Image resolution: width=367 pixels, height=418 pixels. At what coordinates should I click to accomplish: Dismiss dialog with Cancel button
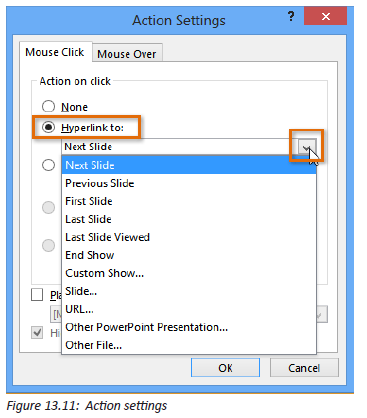(304, 368)
